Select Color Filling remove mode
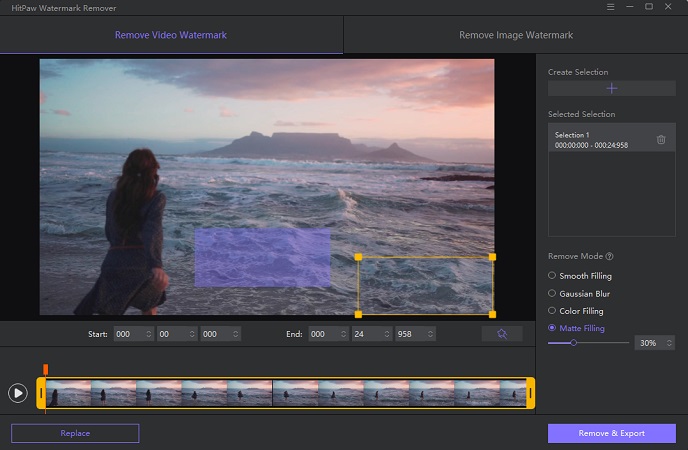This screenshot has width=688, height=450. [576, 311]
